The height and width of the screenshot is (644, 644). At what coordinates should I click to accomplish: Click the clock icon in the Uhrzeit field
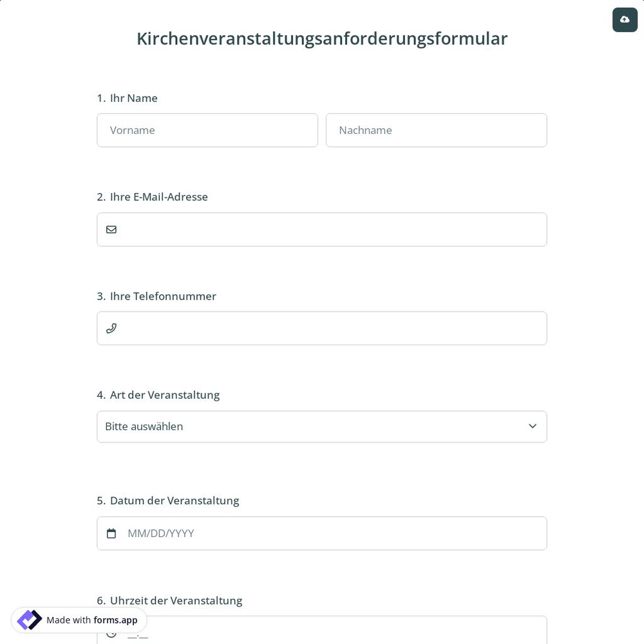click(111, 632)
